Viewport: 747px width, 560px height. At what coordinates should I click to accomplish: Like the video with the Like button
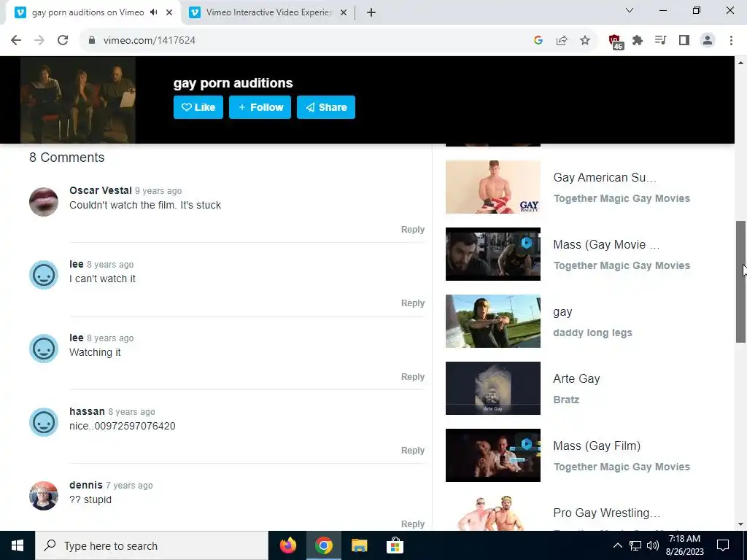click(198, 107)
